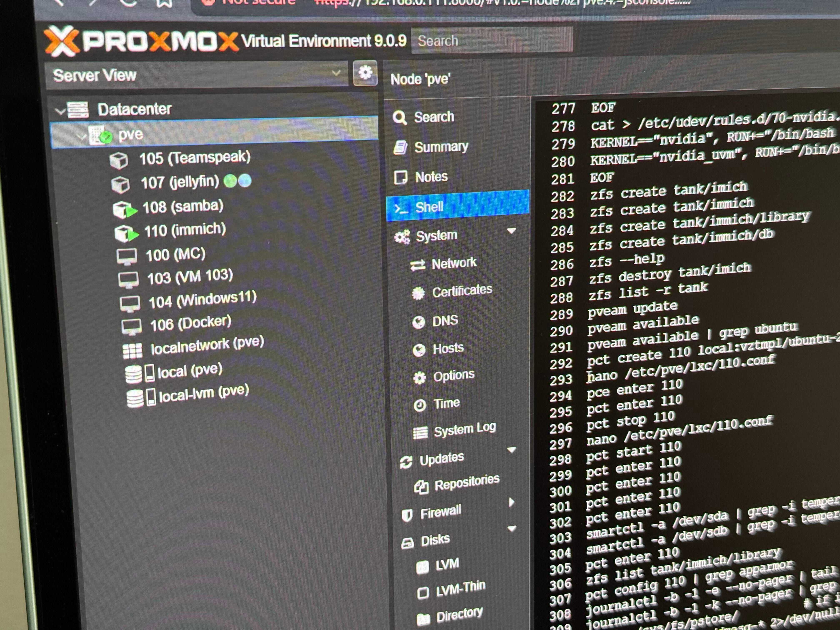Open 107 (jellyfin) container
Image resolution: width=840 pixels, height=630 pixels.
[x=180, y=182]
